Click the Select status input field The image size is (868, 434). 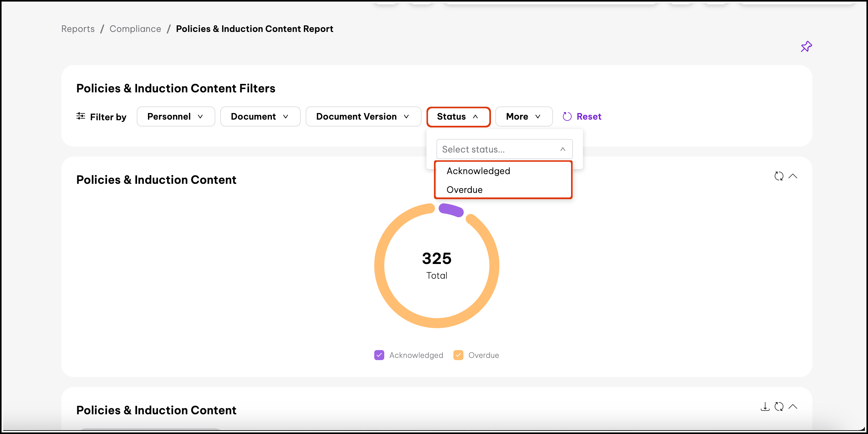[499, 149]
